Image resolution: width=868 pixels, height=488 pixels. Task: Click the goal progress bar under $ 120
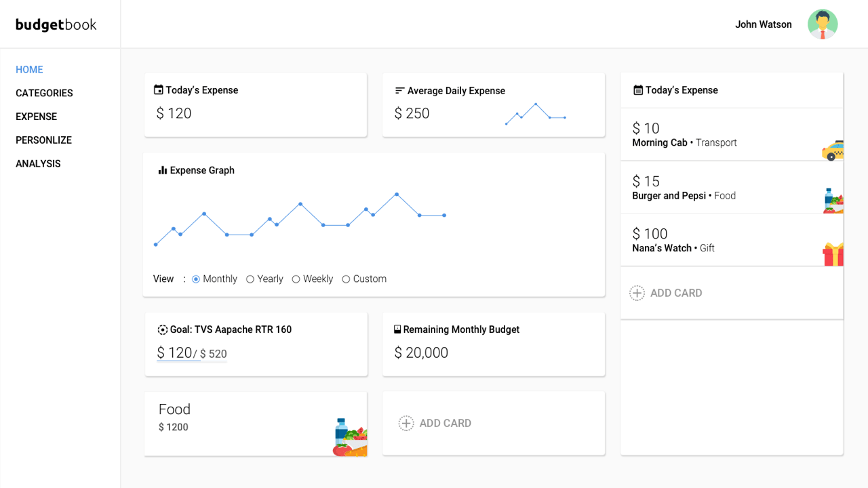pyautogui.click(x=192, y=361)
